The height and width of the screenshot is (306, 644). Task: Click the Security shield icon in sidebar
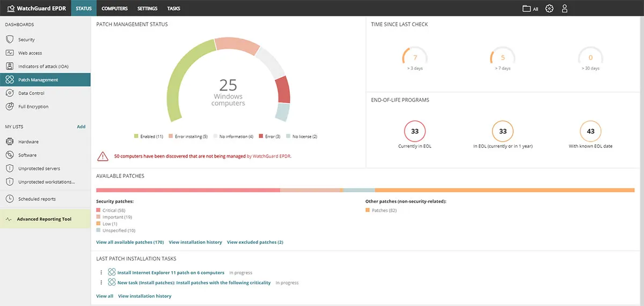[9, 40]
